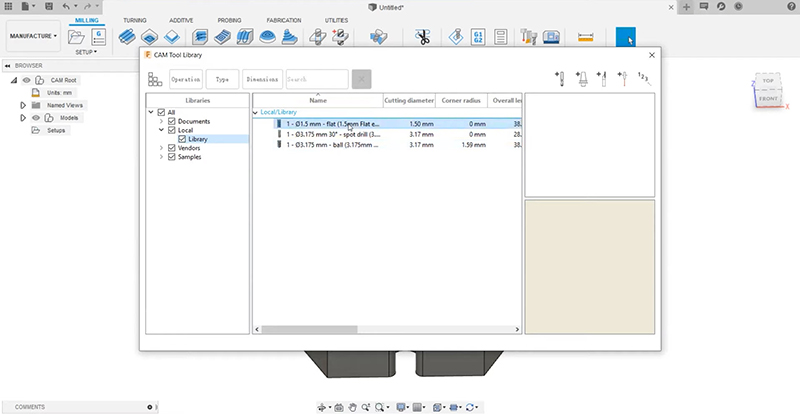Click the New Probe tool icon
800x414 pixels.
click(623, 78)
